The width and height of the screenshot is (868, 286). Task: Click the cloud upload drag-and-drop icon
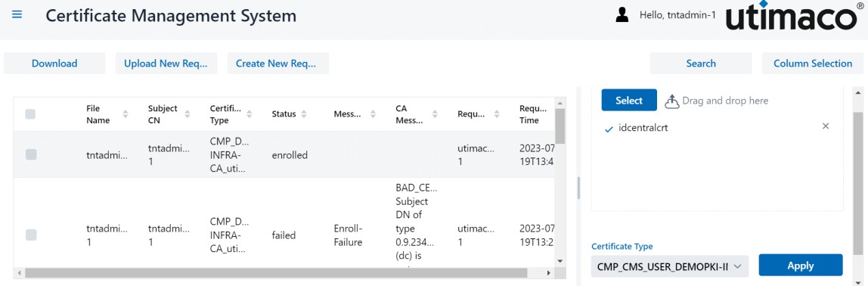671,101
